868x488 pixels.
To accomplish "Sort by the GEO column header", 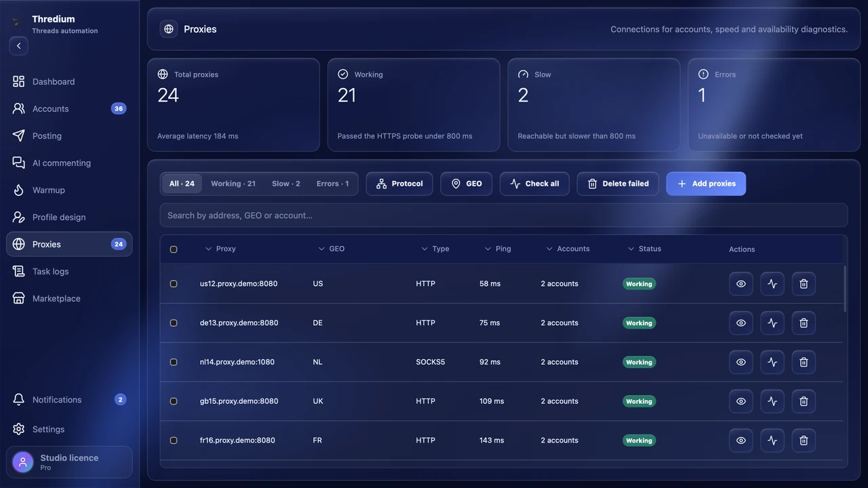I will (x=332, y=249).
